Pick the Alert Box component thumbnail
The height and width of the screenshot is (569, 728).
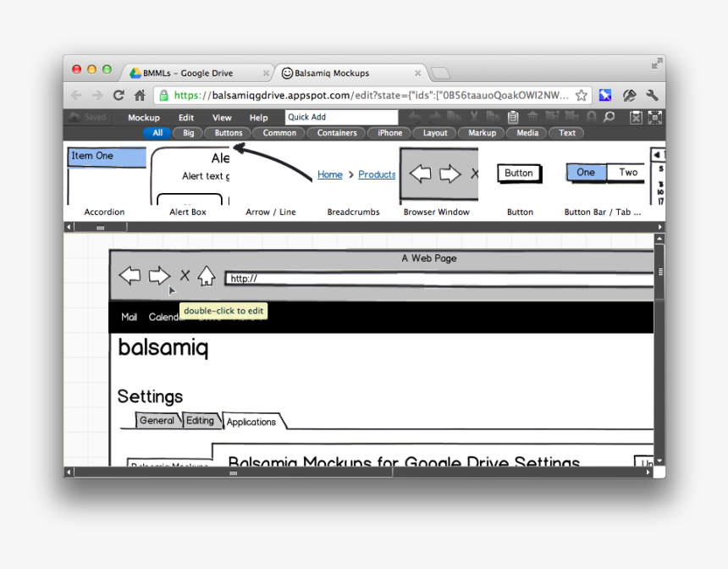pos(190,175)
